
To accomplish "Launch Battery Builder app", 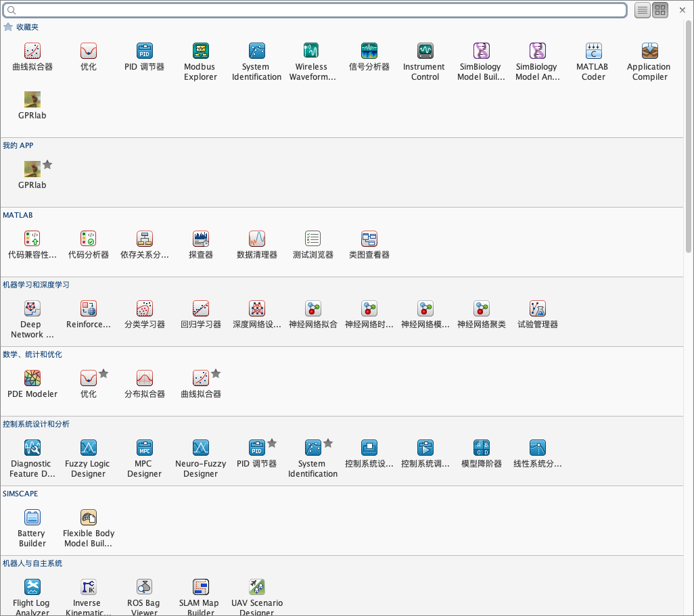I will 32,528.
